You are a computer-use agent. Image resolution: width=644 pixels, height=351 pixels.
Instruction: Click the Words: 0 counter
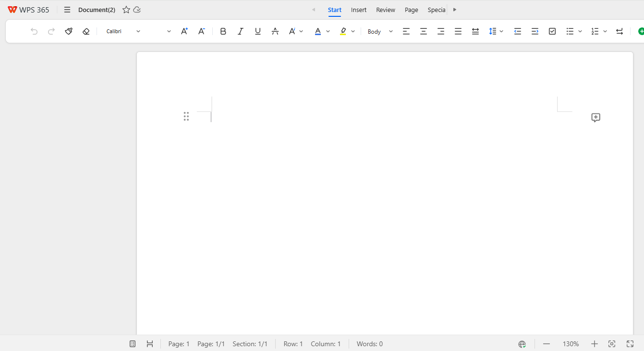tap(370, 344)
